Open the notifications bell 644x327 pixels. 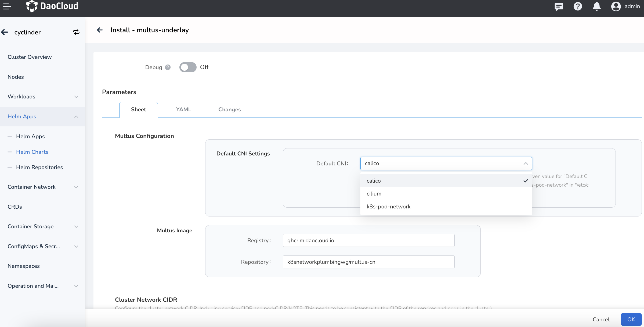pyautogui.click(x=596, y=6)
